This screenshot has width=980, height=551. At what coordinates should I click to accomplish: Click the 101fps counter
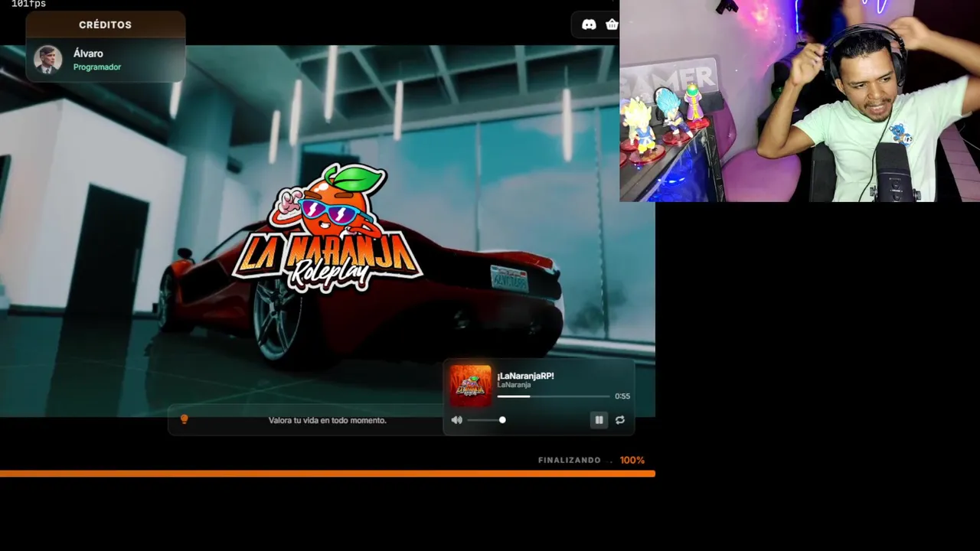[x=28, y=4]
